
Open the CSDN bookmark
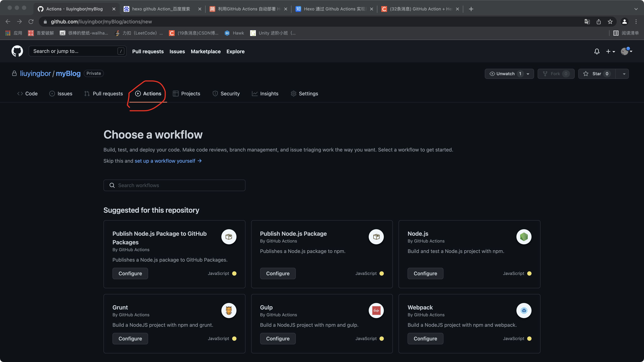coord(194,33)
